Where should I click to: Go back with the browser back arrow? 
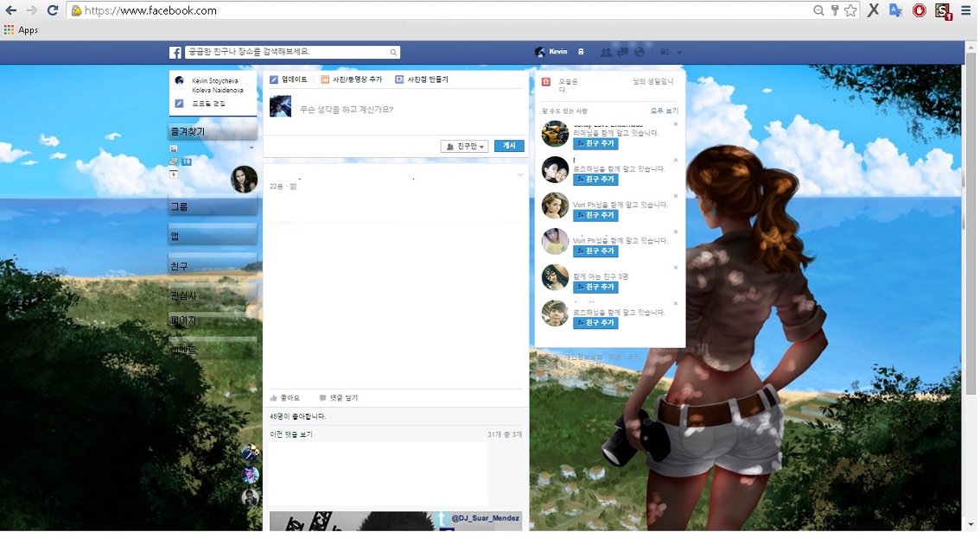point(11,10)
